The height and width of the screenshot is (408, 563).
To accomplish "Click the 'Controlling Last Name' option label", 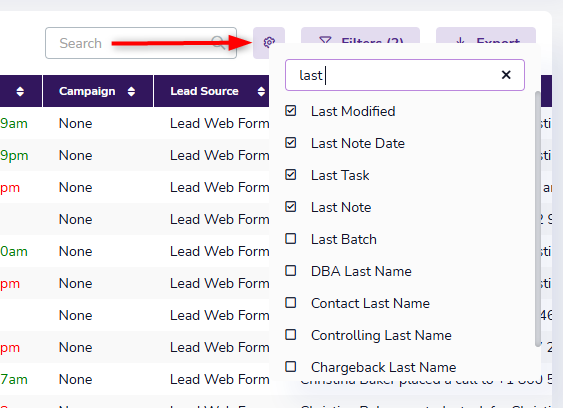I will pos(381,335).
